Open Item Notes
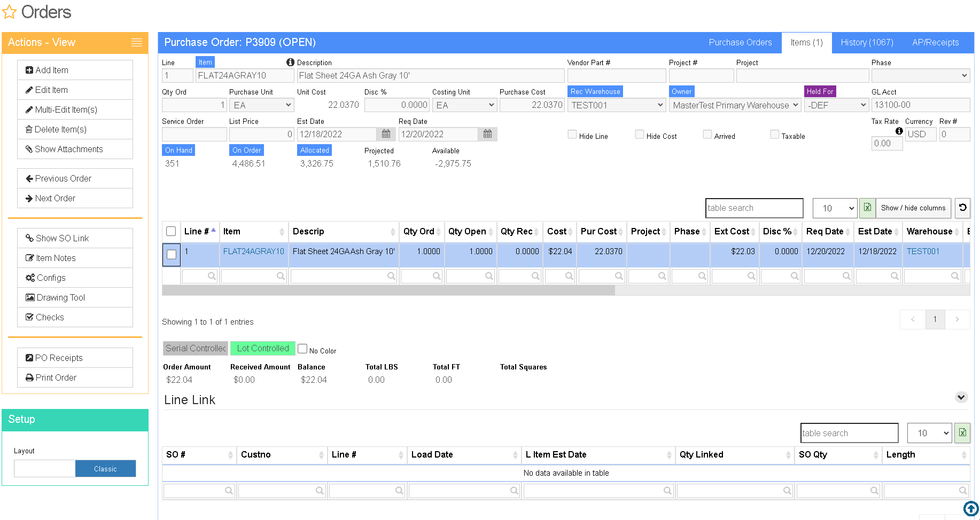Viewport: 980px width, 520px height. click(x=75, y=258)
